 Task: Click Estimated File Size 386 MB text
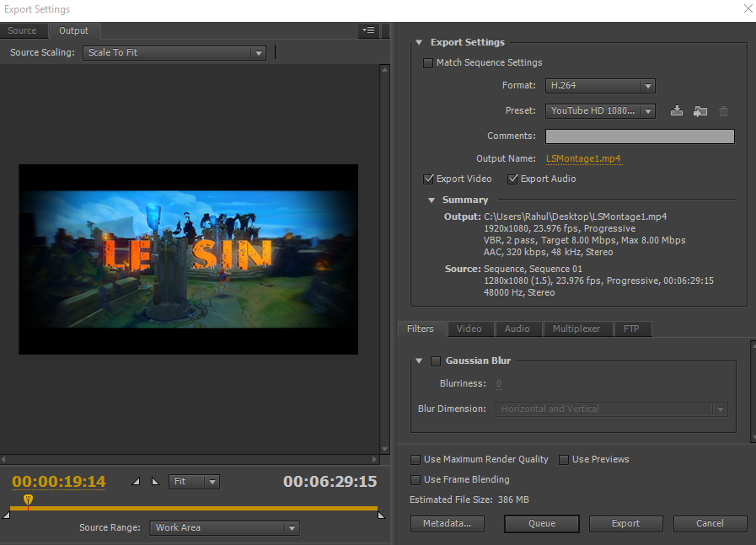pos(469,500)
